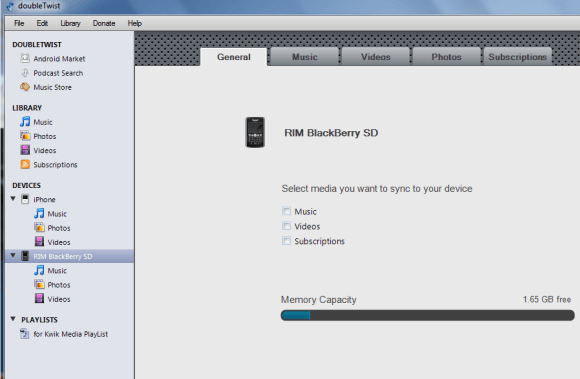Click the DEVICES section header

pos(26,185)
